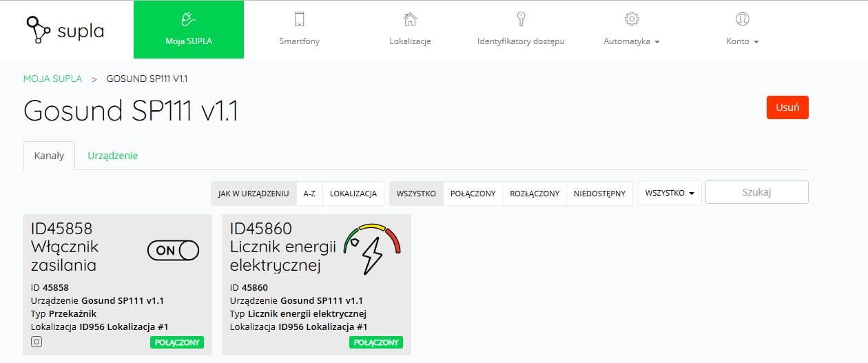Click the user icon for Konto
Screen dimensions: 868x363
[743, 19]
